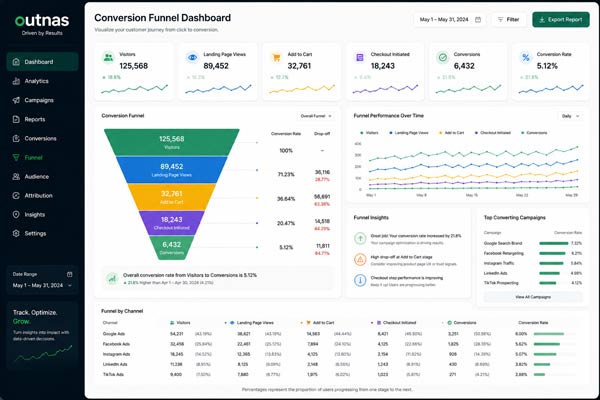Open the Filter button

coord(509,20)
